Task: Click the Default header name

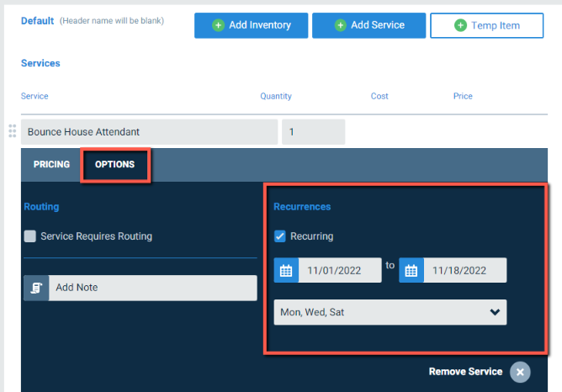Action: pos(37,21)
